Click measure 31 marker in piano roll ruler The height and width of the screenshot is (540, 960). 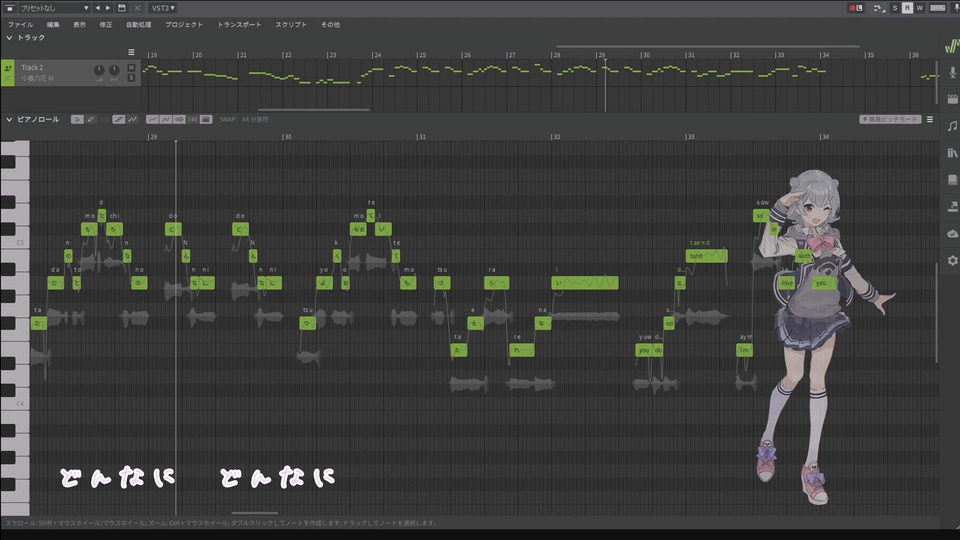point(421,137)
